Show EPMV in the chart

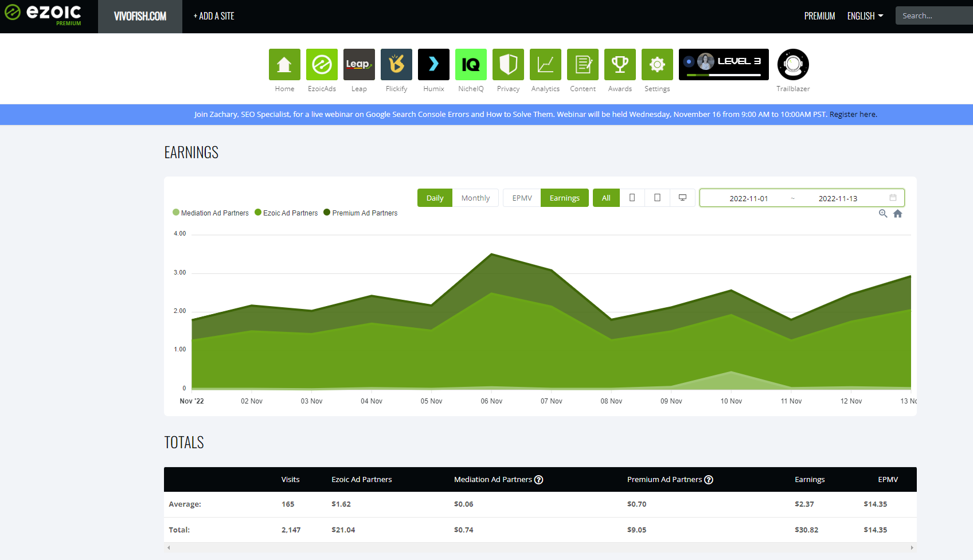click(522, 198)
